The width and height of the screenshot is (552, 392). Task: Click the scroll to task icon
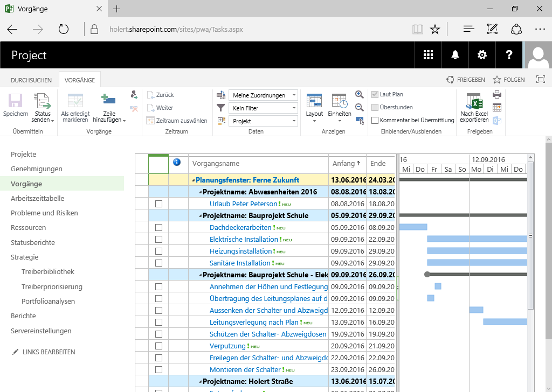[x=360, y=121]
